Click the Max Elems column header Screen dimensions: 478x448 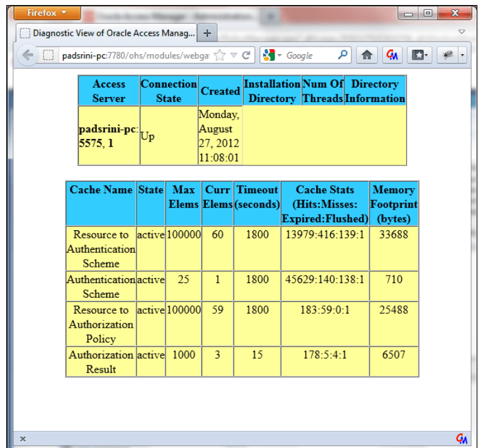pos(183,203)
